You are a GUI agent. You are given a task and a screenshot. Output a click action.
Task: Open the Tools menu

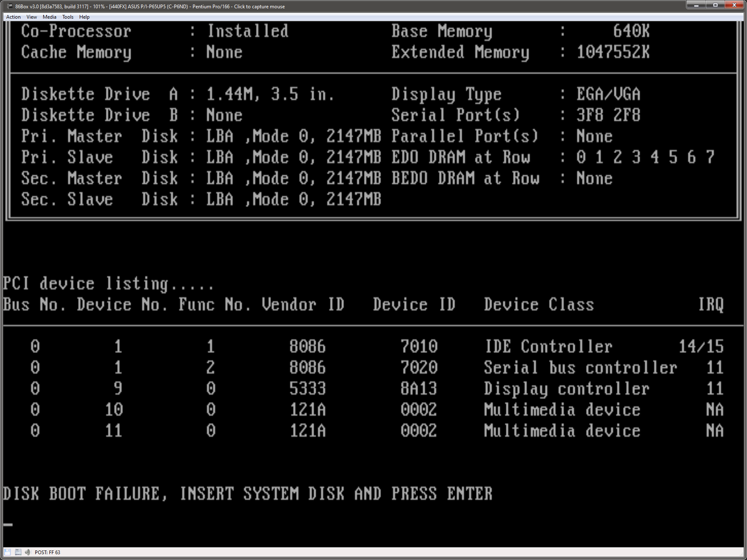tap(67, 17)
